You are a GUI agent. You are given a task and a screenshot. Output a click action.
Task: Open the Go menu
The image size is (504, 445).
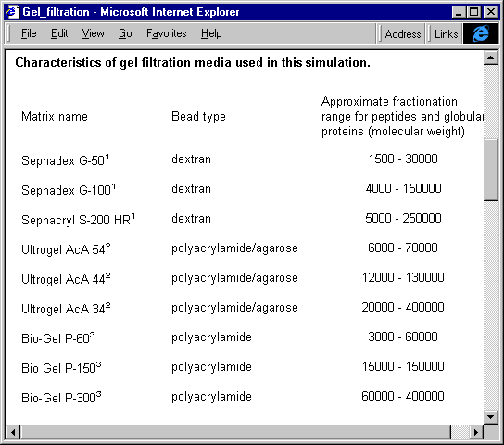pyautogui.click(x=125, y=33)
